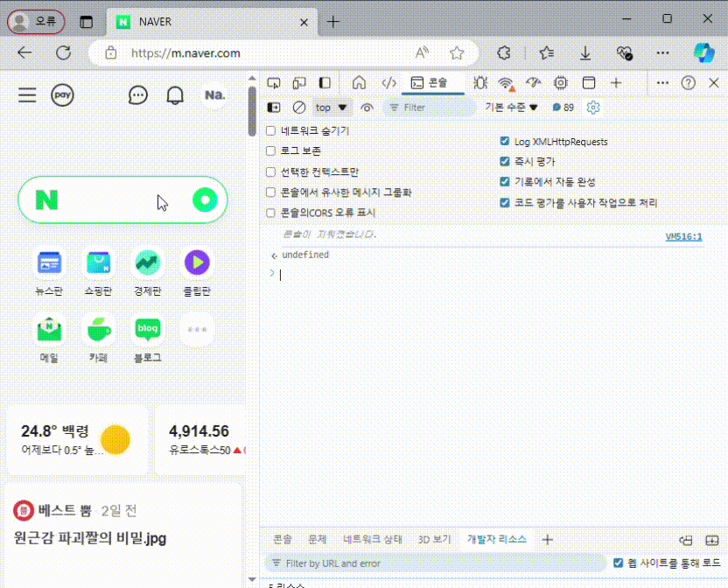Viewport: 728px width, 588px height.
Task: Open the Network wifi icon panel
Action: [x=506, y=84]
